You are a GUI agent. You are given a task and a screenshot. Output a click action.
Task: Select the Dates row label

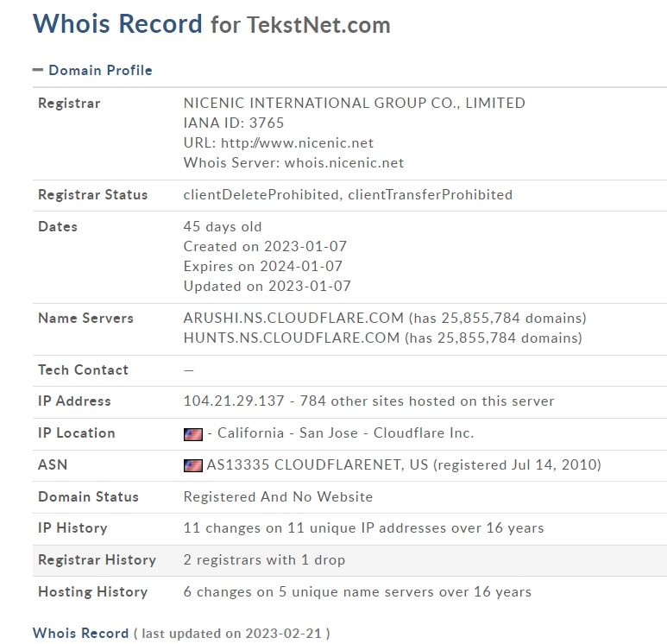[x=58, y=227]
